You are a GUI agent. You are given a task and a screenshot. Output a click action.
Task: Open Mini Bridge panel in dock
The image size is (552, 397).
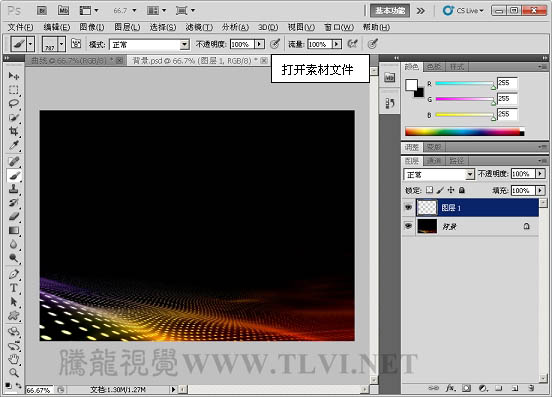pyautogui.click(x=389, y=77)
